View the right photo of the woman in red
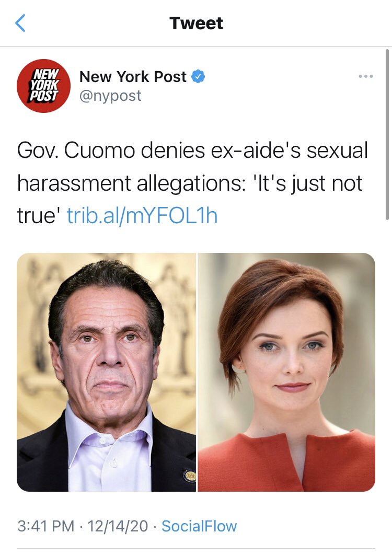The width and height of the screenshot is (392, 556). point(286,372)
